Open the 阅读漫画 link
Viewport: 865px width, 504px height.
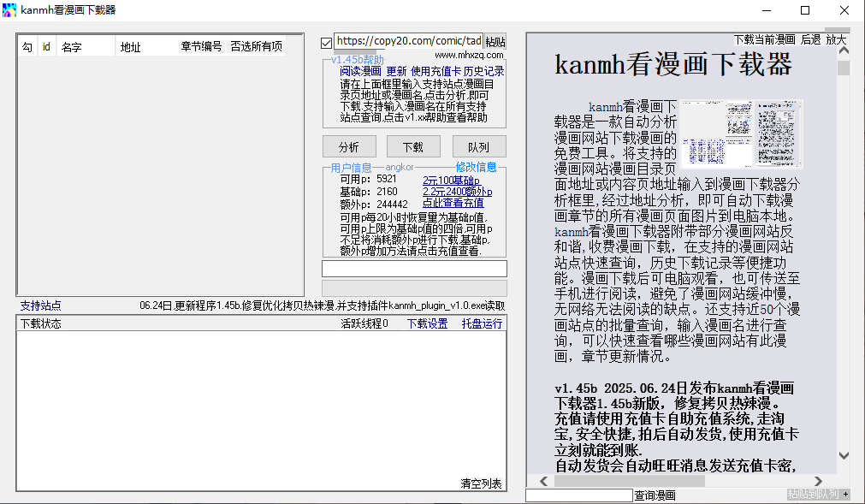pos(360,71)
